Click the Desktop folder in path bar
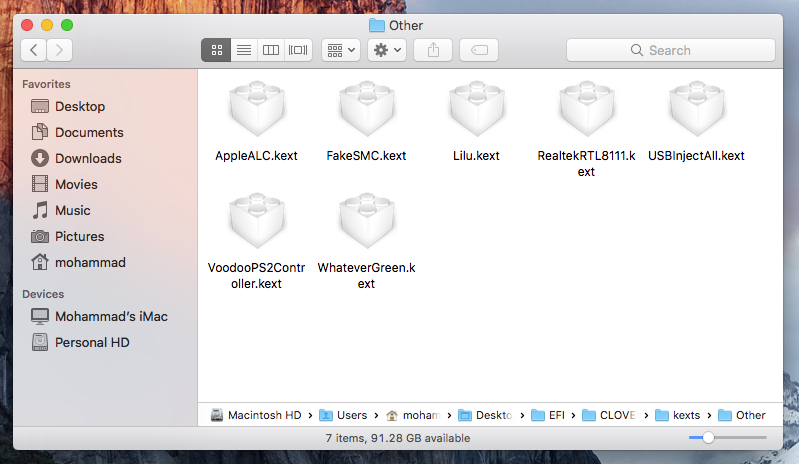Viewport: 799px width, 464px height. (485, 415)
